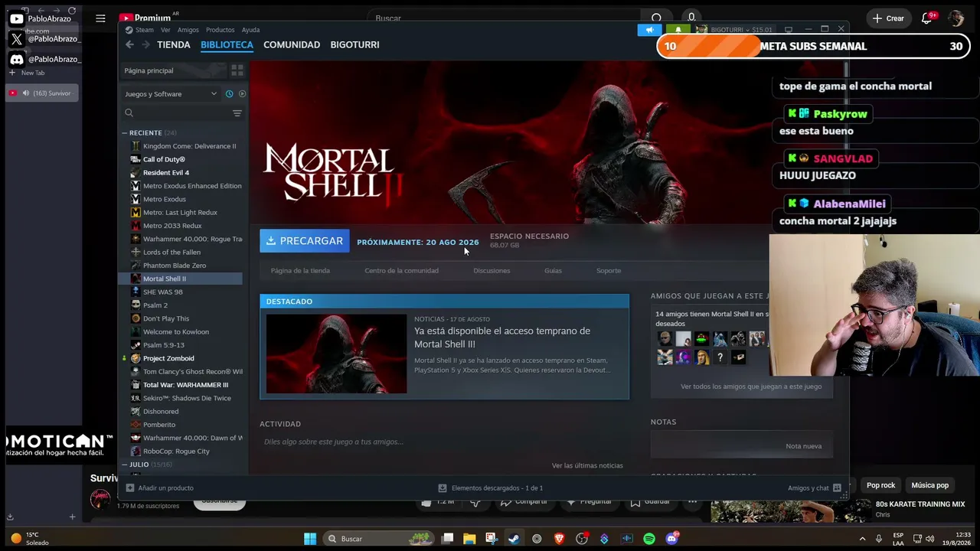Click the clock sort-by-recent icon
This screenshot has height=551, width=980.
[x=229, y=94]
